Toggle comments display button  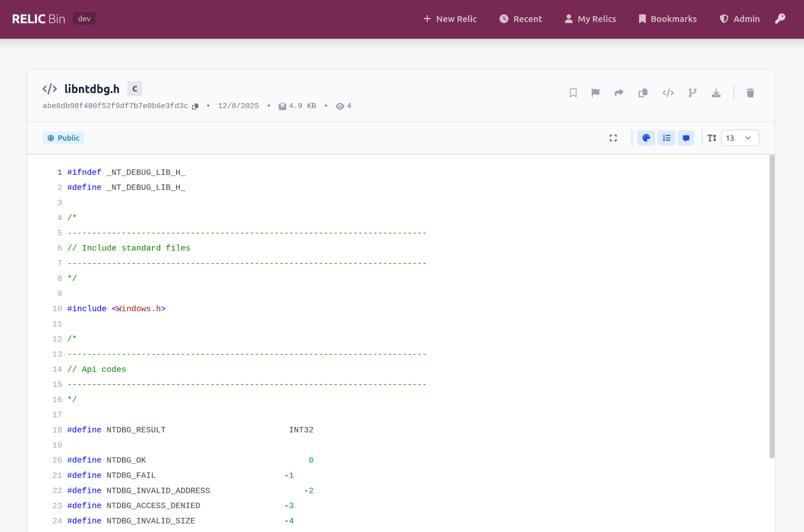tap(686, 138)
